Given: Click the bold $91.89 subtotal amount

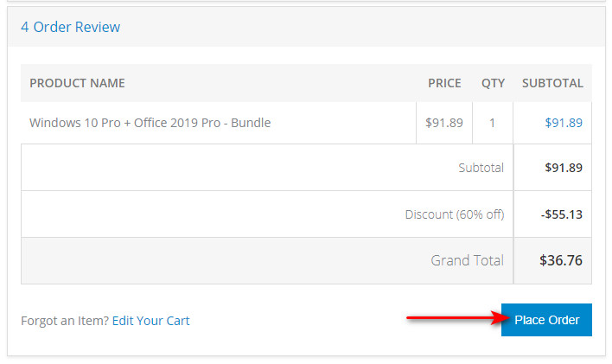Looking at the screenshot, I should [x=564, y=168].
